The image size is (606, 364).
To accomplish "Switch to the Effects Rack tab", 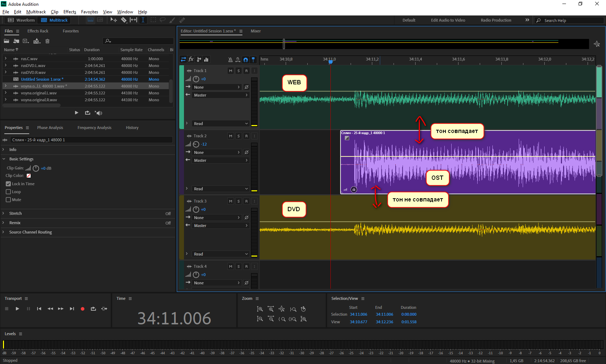I will (38, 31).
